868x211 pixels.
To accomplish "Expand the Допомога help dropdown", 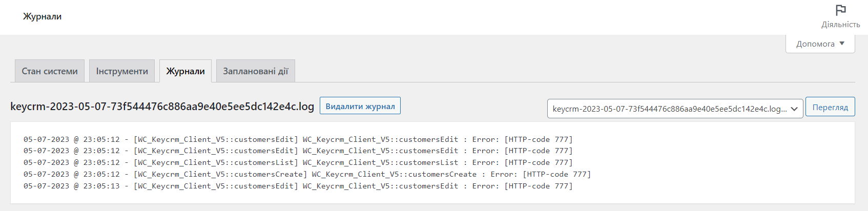I will click(820, 44).
